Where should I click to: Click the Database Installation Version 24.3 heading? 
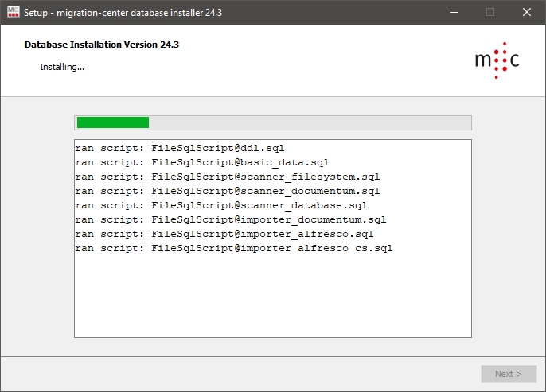click(x=102, y=45)
